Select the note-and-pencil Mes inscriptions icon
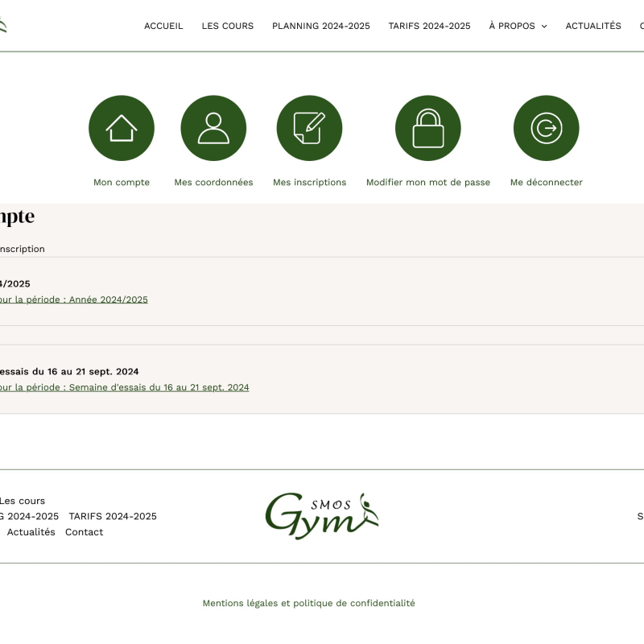This screenshot has height=644, width=644. click(x=309, y=128)
